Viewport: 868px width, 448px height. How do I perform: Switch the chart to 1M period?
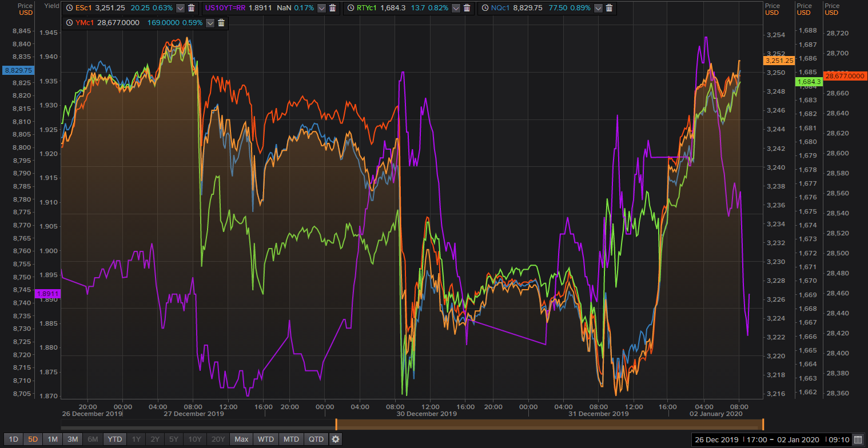point(53,439)
